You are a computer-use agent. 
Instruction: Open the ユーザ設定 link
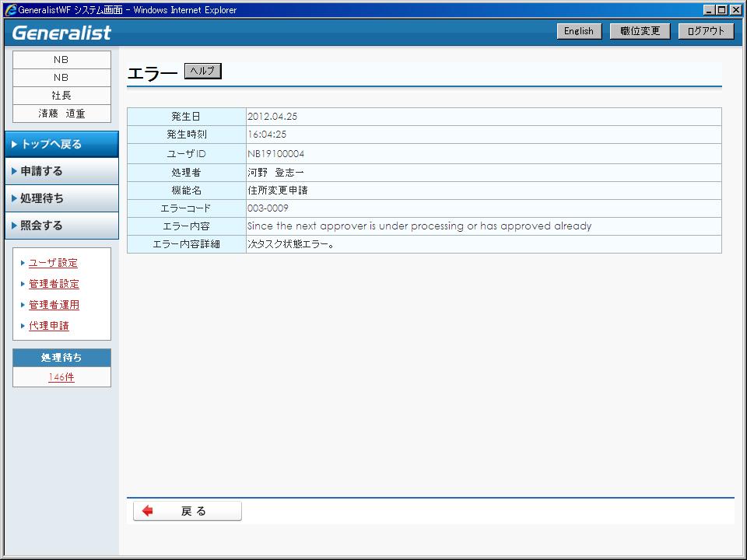(x=53, y=263)
